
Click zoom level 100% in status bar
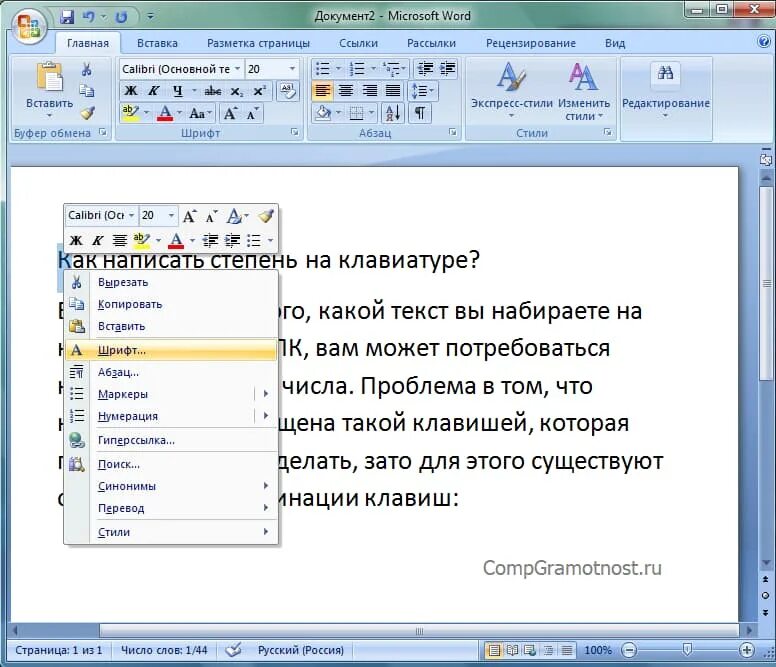pos(598,650)
